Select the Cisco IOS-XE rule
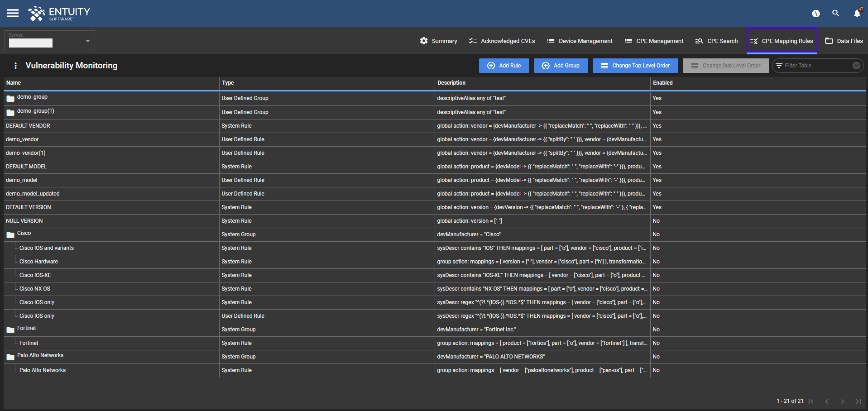This screenshot has height=411, width=868. point(35,275)
